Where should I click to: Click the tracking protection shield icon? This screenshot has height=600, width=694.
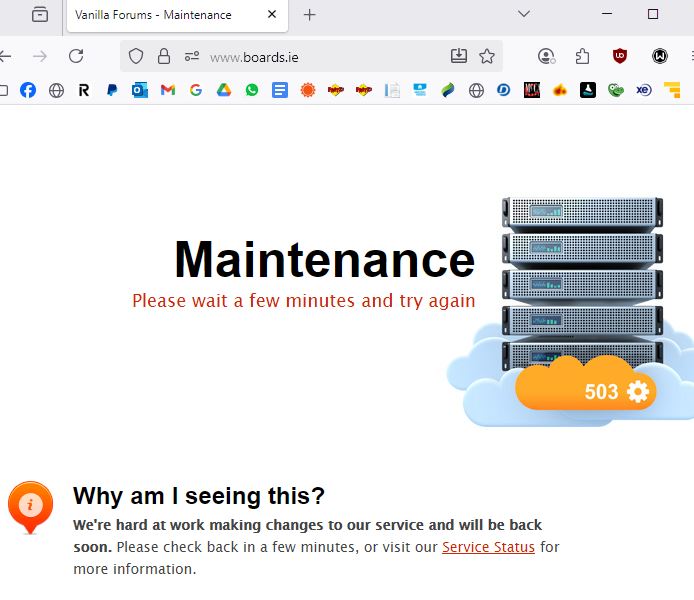136,56
